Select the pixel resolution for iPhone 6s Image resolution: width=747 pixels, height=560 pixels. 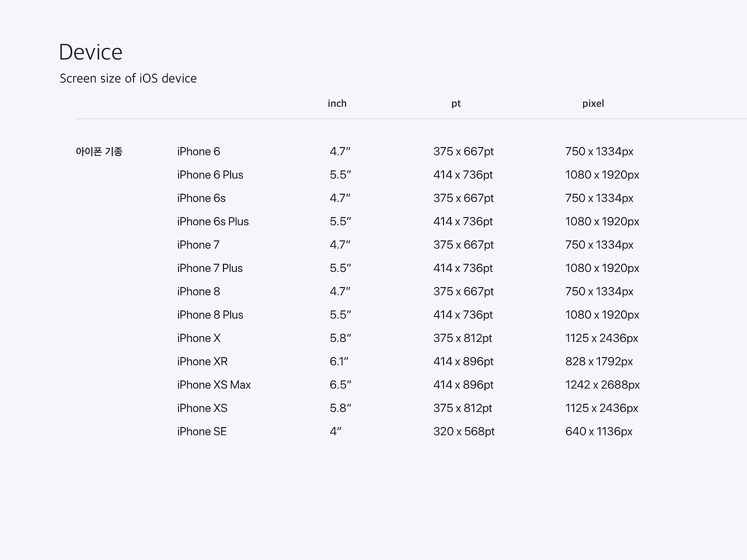pyautogui.click(x=599, y=198)
